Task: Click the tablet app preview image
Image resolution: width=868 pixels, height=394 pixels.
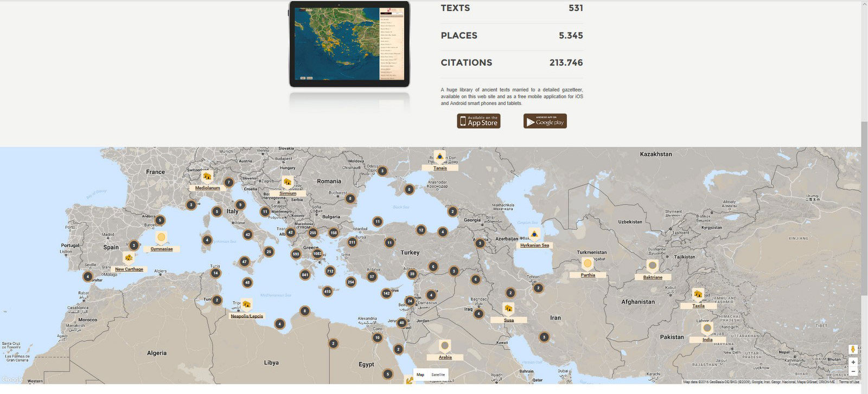Action: click(349, 44)
